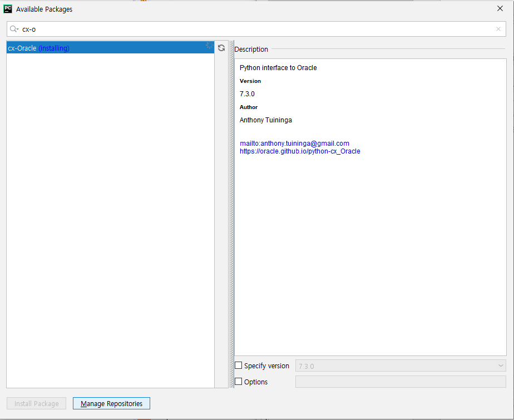The height and width of the screenshot is (420, 514).
Task: Click the Install Package button
Action: (x=36, y=403)
